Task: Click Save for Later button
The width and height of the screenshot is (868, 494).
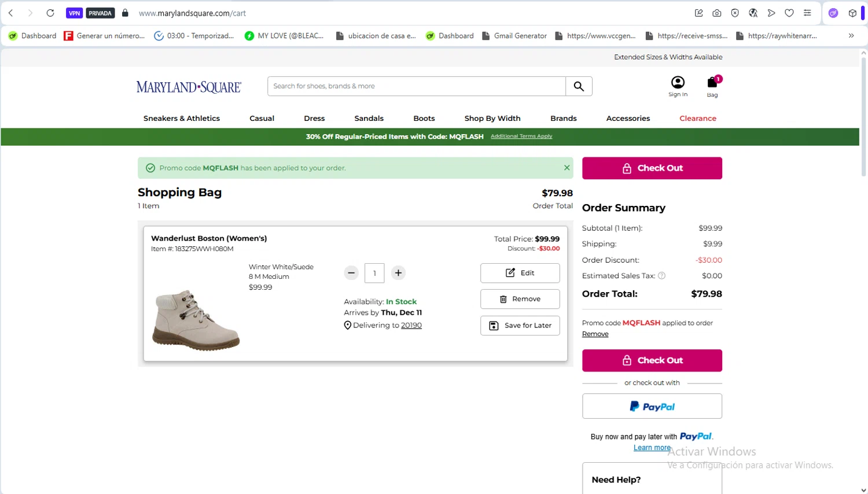Action: [520, 326]
